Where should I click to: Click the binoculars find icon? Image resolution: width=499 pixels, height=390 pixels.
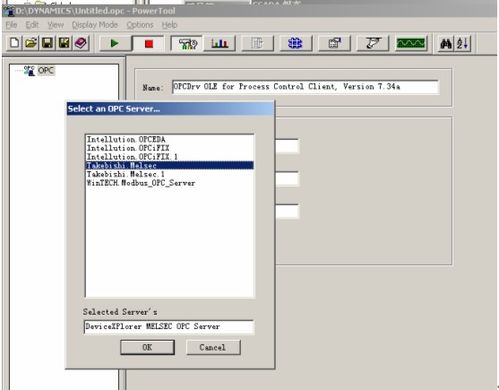tap(446, 43)
